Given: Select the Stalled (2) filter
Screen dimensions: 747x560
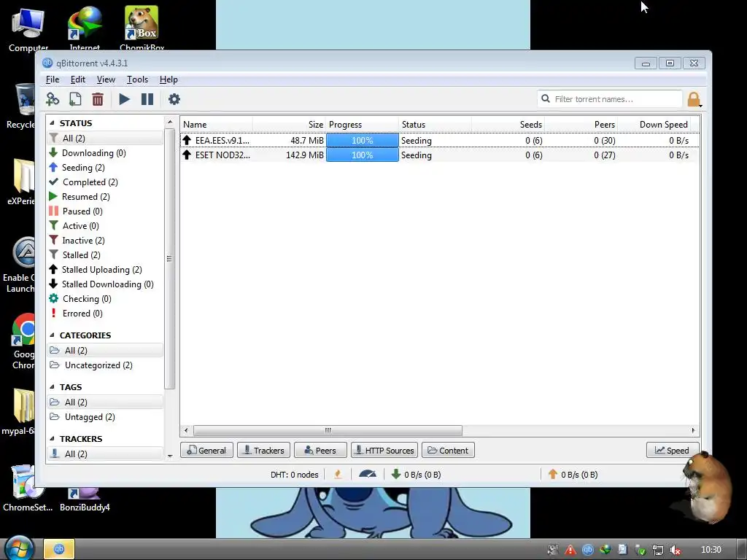Looking at the screenshot, I should 105,255.
